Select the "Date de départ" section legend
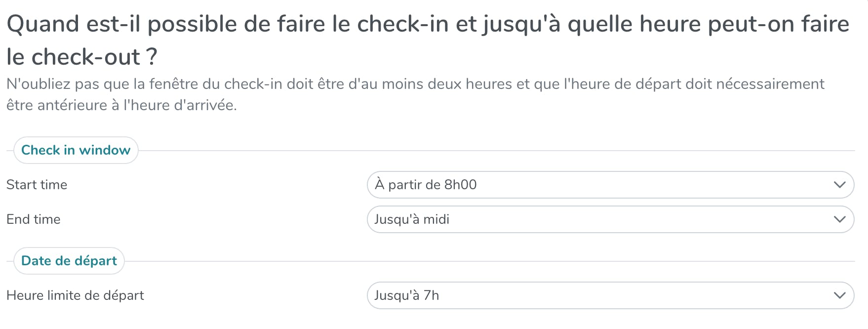Viewport: 868px width, 329px height. [x=69, y=261]
